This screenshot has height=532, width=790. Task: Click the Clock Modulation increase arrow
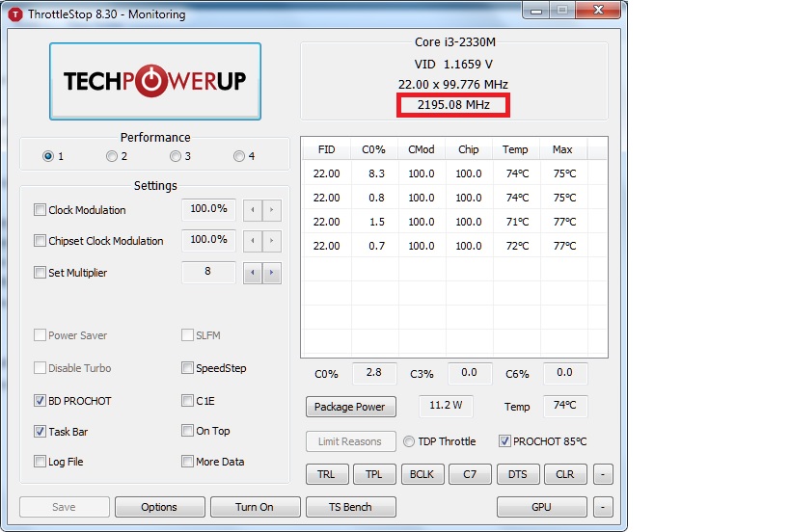(x=272, y=210)
